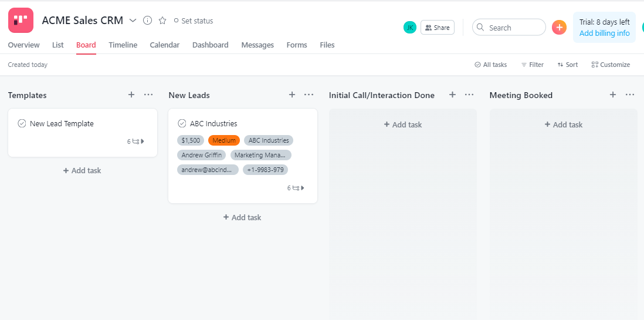Click plus icon in Meeting Booked header
Image resolution: width=644 pixels, height=320 pixels.
point(613,95)
